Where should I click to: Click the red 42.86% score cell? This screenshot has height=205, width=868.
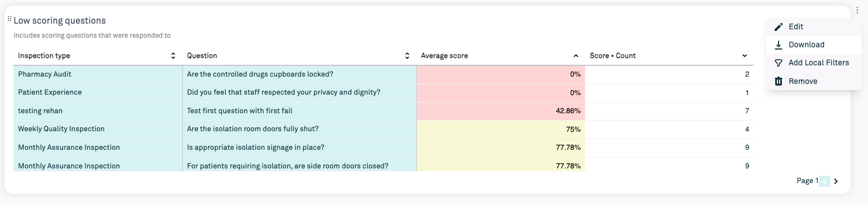click(501, 111)
